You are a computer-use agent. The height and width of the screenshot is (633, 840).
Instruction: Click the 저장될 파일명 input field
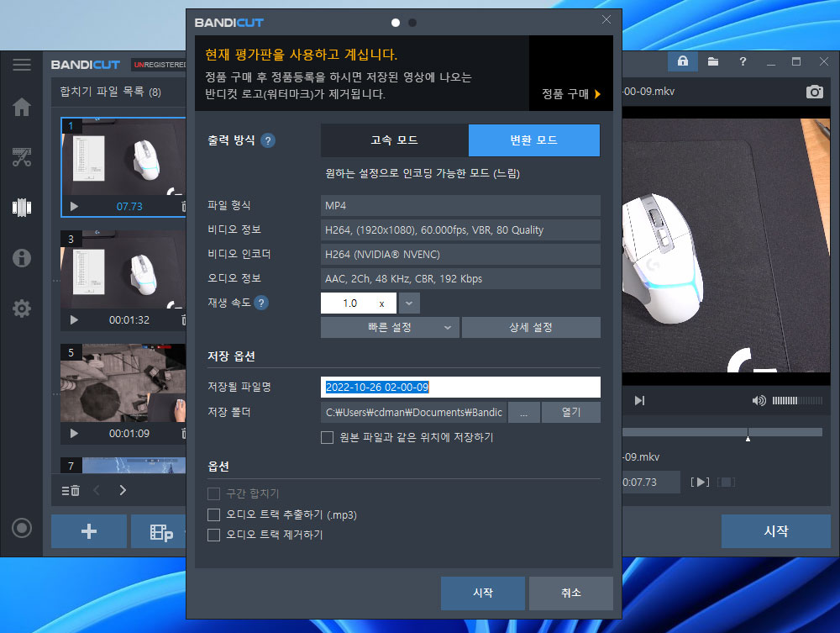tap(460, 387)
